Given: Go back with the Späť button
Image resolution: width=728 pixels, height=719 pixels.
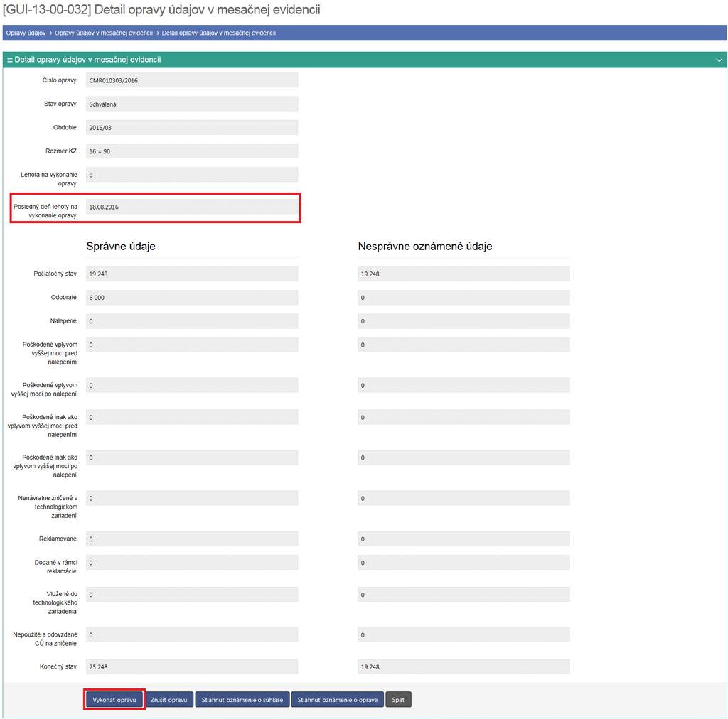Looking at the screenshot, I should click(x=398, y=700).
